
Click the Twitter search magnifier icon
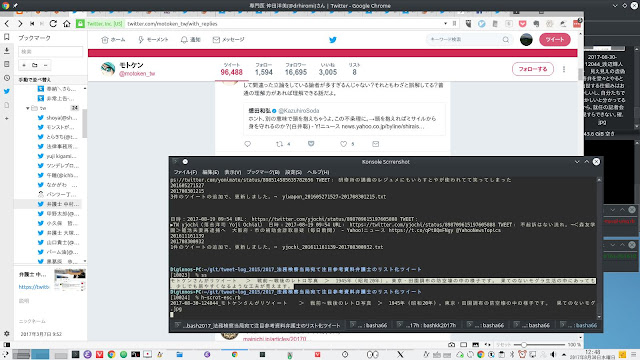[506, 40]
